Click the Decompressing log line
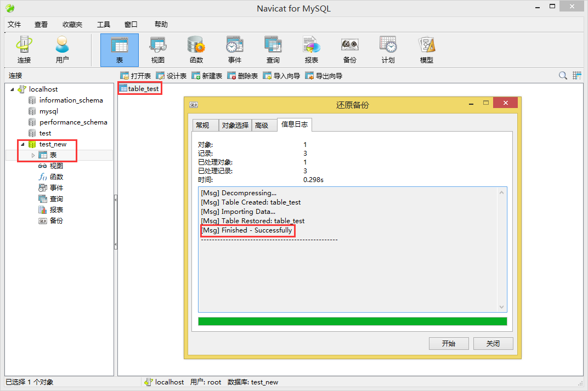The height and width of the screenshot is (391, 588). [239, 192]
